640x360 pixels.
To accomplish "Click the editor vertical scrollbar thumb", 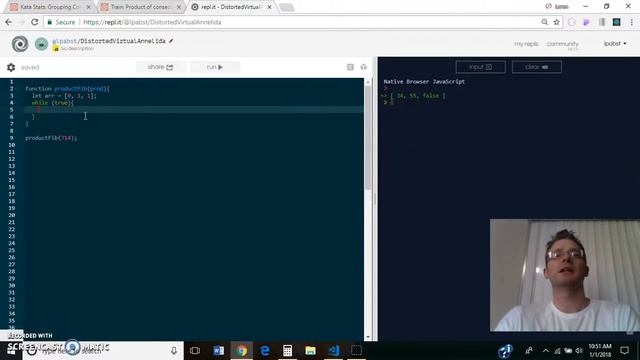I will tap(368, 138).
